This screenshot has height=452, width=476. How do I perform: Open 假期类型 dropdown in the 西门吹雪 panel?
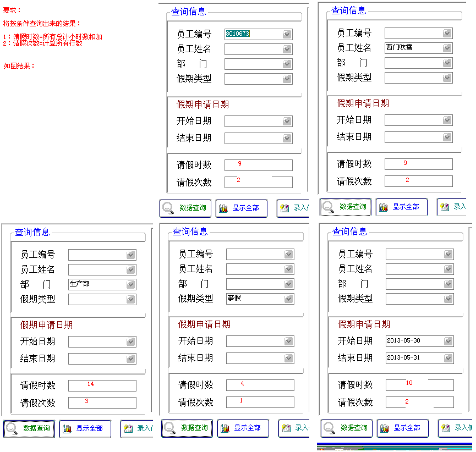(x=447, y=78)
